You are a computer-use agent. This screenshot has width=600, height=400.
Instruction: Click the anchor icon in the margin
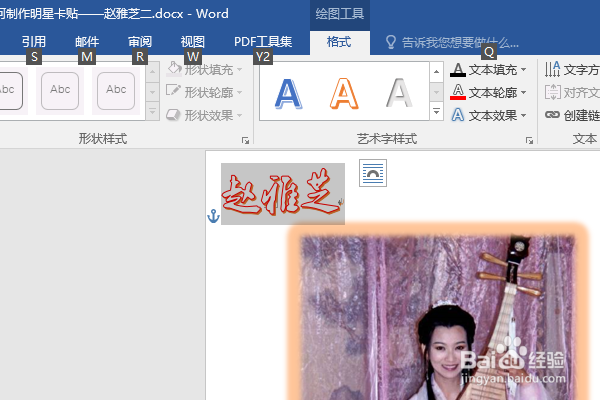point(213,216)
